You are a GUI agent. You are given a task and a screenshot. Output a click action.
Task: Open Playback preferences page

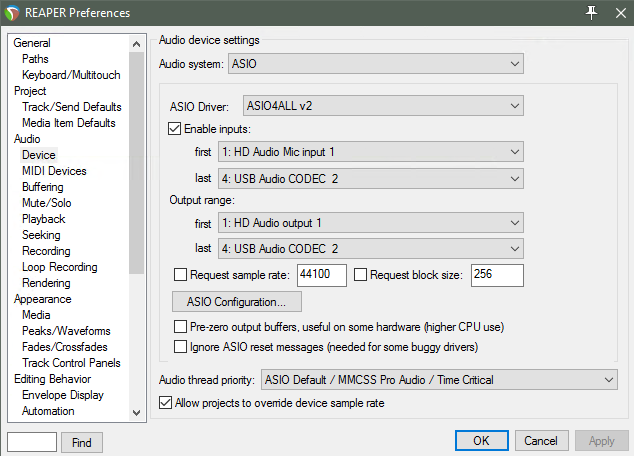coord(44,219)
